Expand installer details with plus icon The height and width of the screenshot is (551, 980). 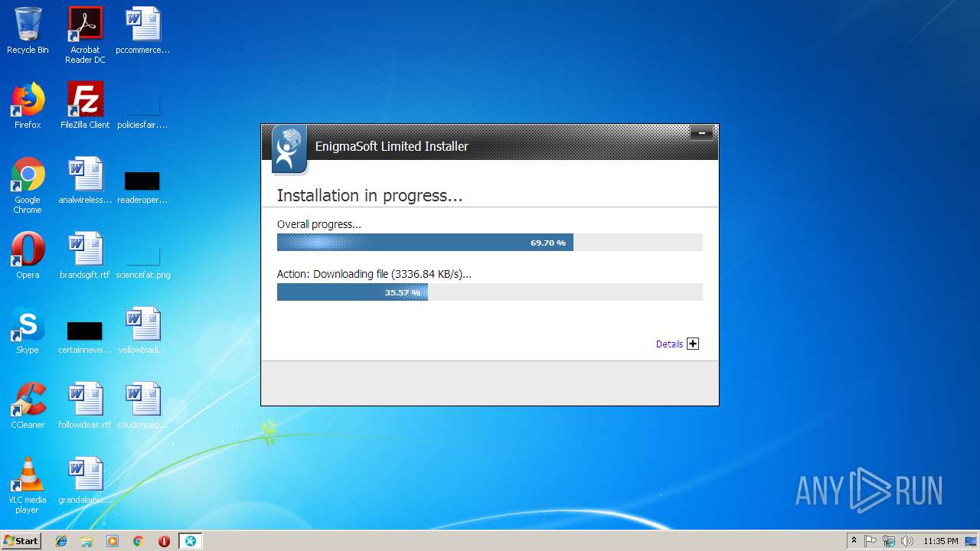(693, 344)
